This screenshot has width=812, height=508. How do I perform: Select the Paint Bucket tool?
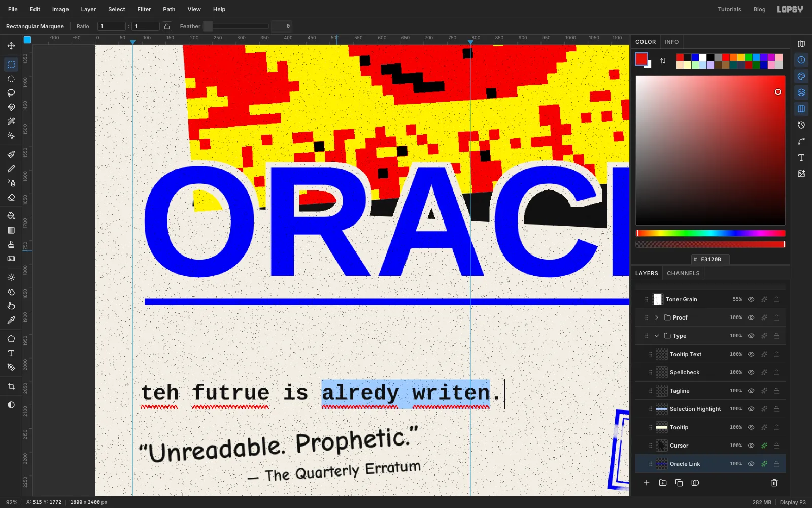(11, 216)
